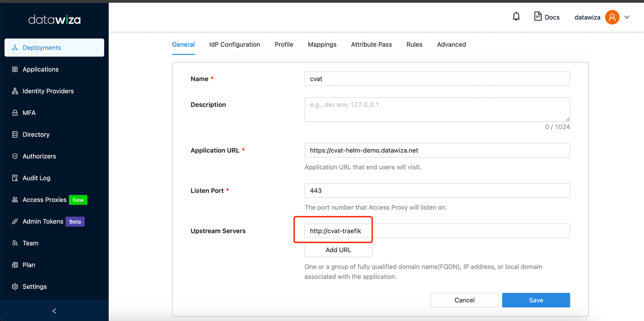Click the Admin Tokens key icon
The height and width of the screenshot is (321, 644).
15,221
